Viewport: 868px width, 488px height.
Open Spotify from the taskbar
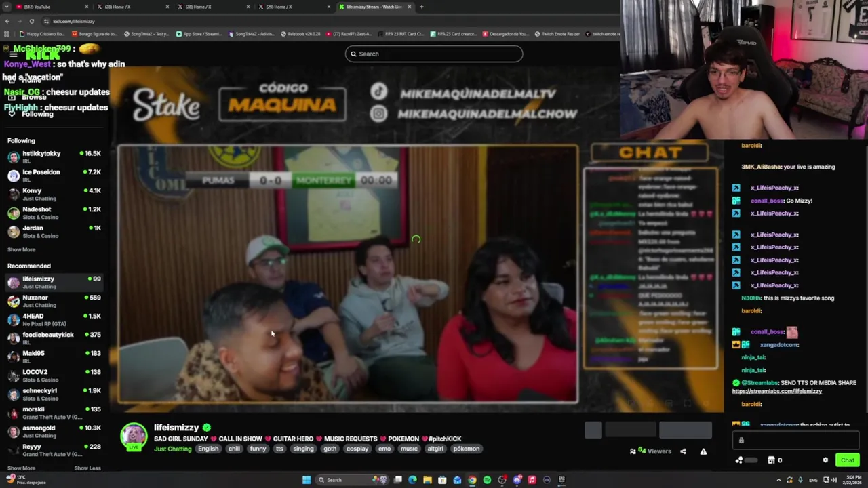click(487, 480)
